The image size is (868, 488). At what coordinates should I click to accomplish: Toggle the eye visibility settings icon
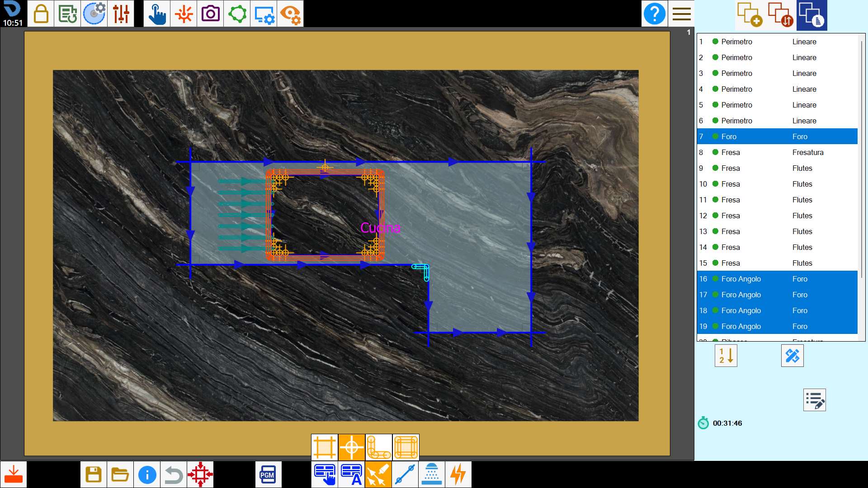coord(290,14)
